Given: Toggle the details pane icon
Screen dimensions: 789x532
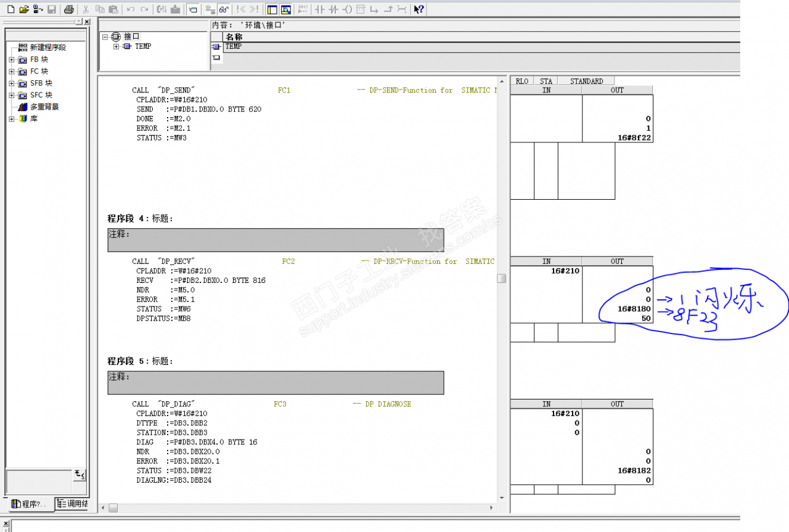Looking at the screenshot, I should point(285,9).
